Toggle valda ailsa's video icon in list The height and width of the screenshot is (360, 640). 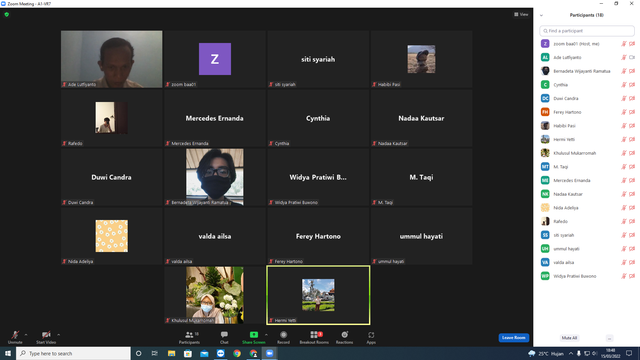point(632,262)
